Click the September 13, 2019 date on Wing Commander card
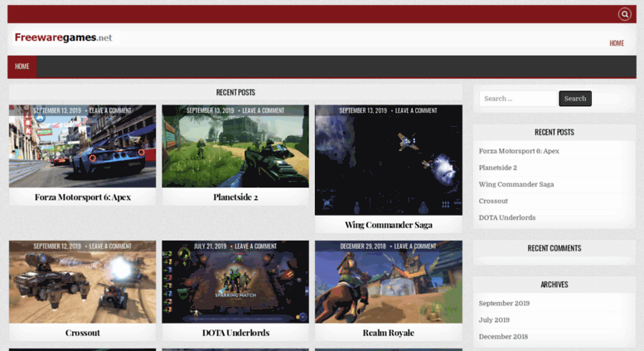The width and height of the screenshot is (644, 351). 363,110
